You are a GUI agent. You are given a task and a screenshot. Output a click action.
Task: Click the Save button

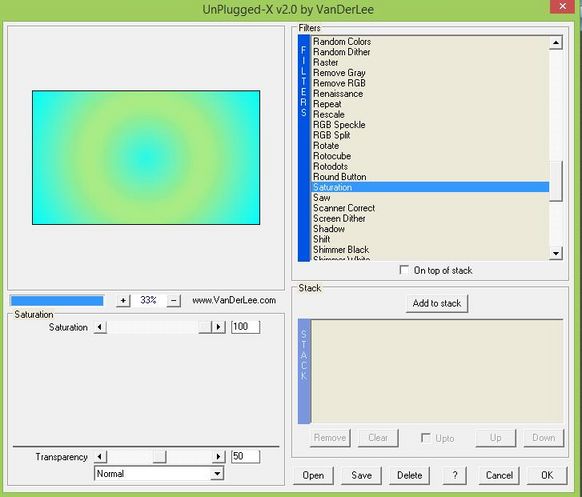[361, 475]
